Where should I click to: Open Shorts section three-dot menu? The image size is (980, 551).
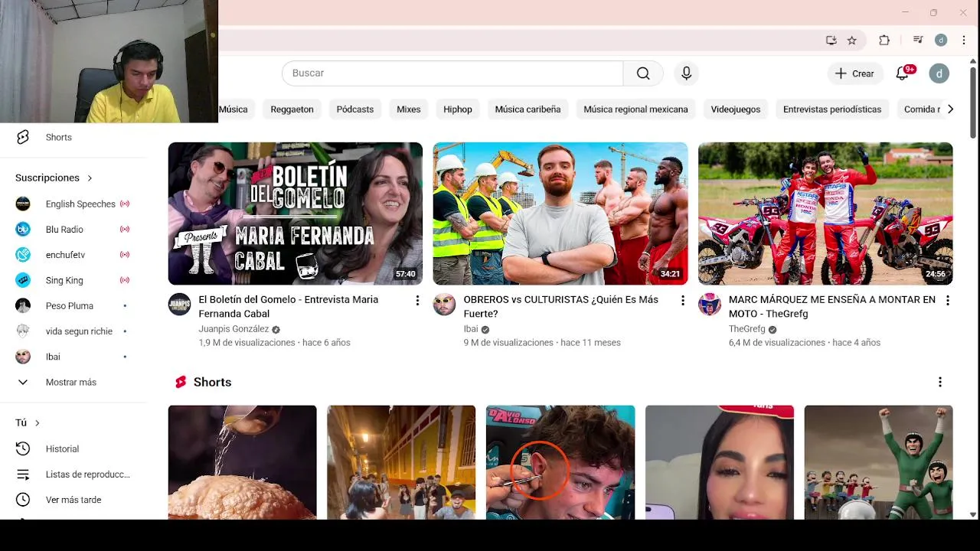click(940, 382)
